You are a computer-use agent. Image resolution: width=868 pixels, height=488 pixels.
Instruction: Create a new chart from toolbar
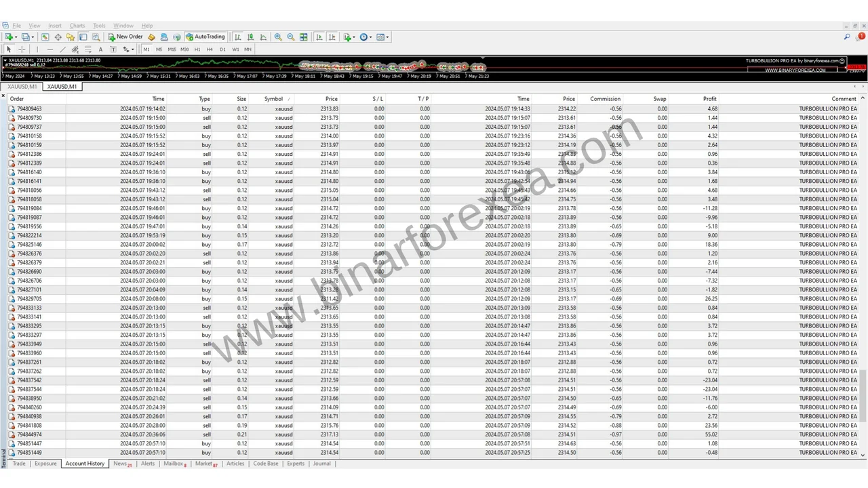click(x=9, y=37)
